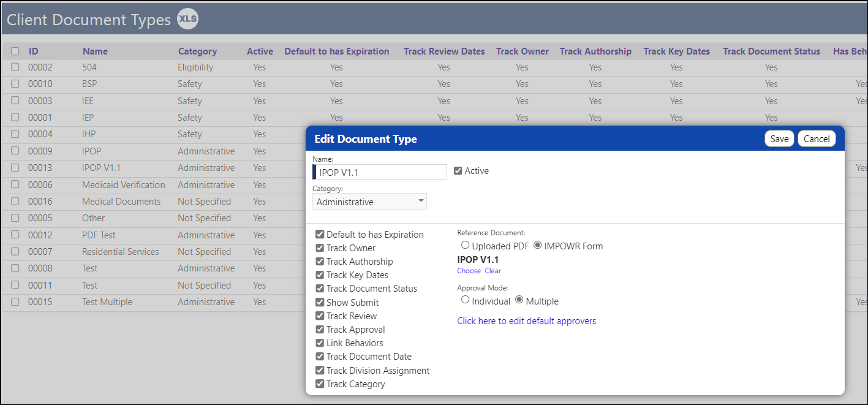Click Test Multiple in the Name column
This screenshot has height=405, width=868.
coord(107,302)
